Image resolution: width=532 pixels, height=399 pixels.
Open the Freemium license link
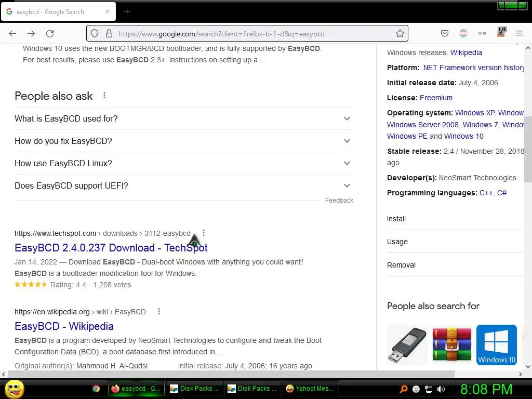point(436,98)
